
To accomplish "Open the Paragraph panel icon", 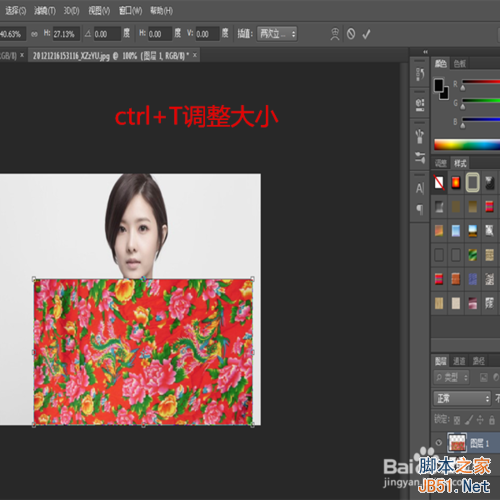I will click(420, 210).
